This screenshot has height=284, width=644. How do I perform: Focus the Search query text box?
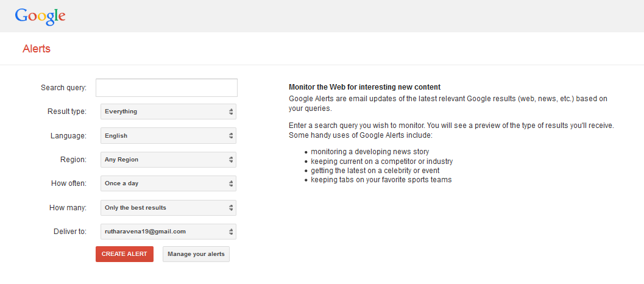tap(166, 88)
